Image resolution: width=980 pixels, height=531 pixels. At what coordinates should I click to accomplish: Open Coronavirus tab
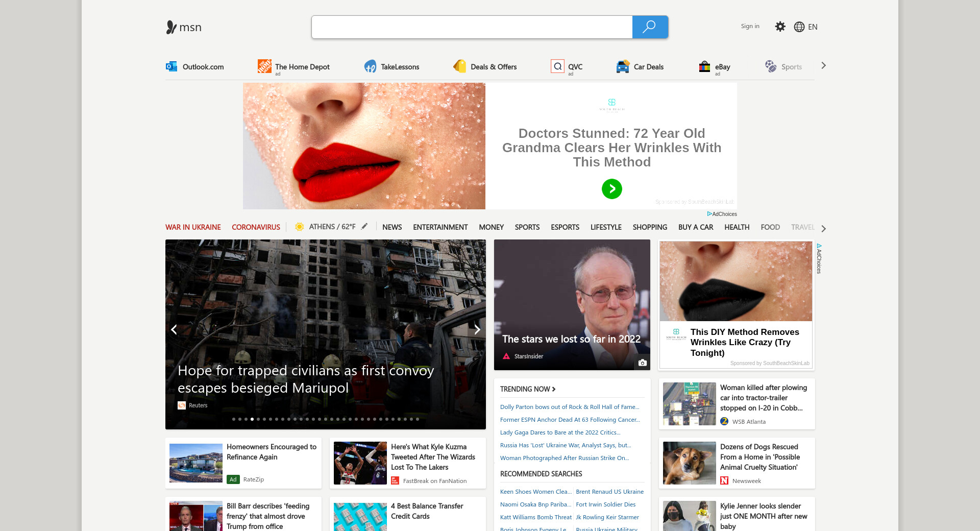click(x=256, y=227)
